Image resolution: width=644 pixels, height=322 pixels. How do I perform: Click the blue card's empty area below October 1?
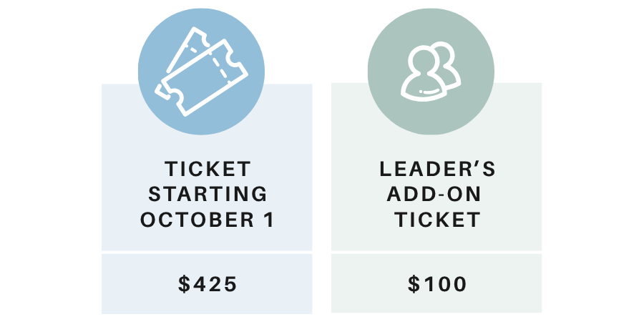tap(208, 241)
